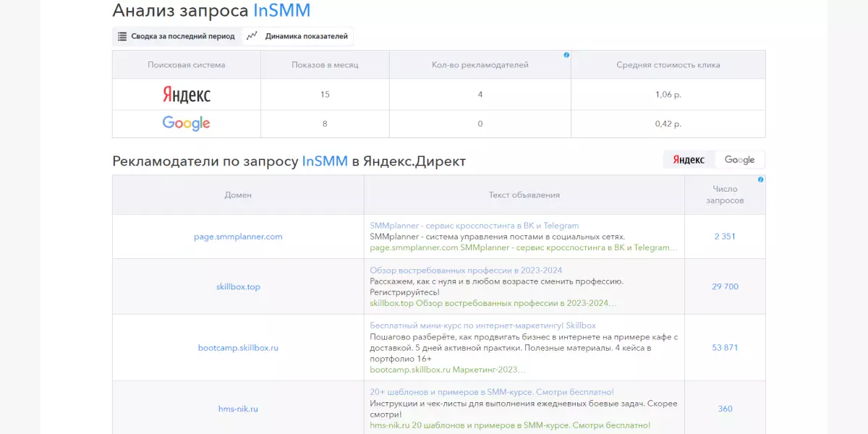The image size is (868, 434).
Task: Open ad title SMMplanner - сервис кросспостинга
Action: point(475,226)
